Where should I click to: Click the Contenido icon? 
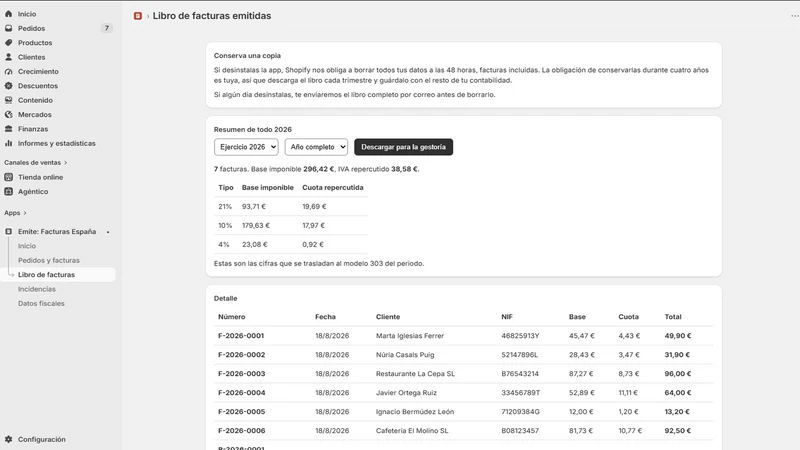(x=9, y=100)
